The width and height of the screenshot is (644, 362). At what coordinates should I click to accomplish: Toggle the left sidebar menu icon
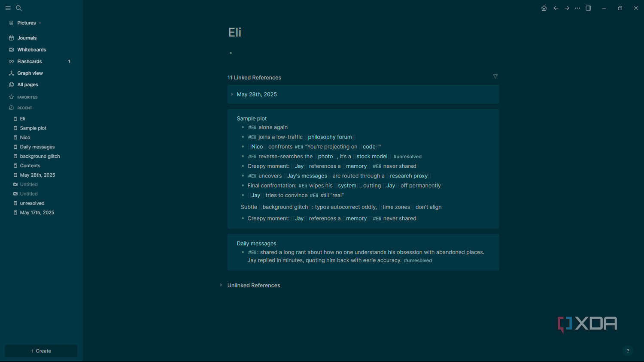(x=8, y=8)
